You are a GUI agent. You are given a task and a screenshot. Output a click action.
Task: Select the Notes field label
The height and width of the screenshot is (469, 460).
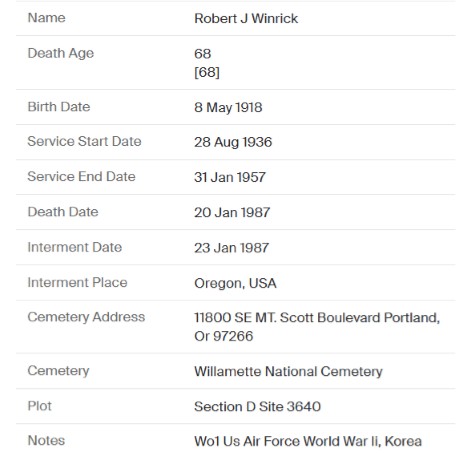(x=46, y=441)
